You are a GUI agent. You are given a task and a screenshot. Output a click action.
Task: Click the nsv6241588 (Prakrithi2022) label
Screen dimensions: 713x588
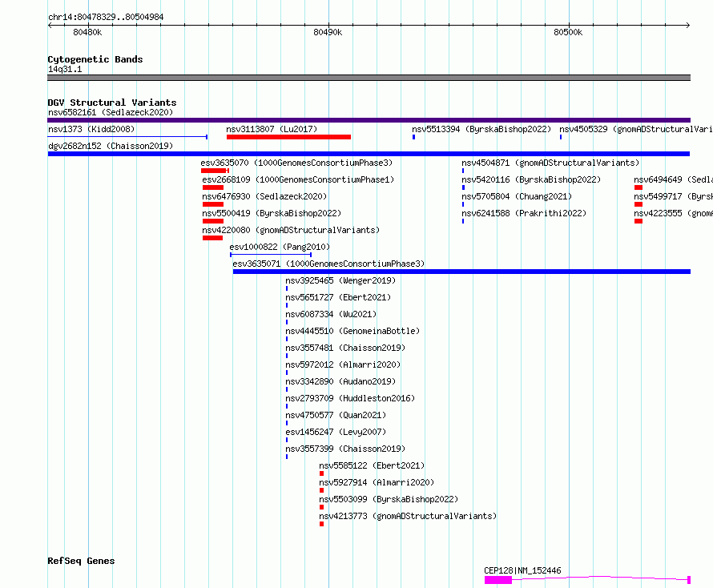(524, 213)
